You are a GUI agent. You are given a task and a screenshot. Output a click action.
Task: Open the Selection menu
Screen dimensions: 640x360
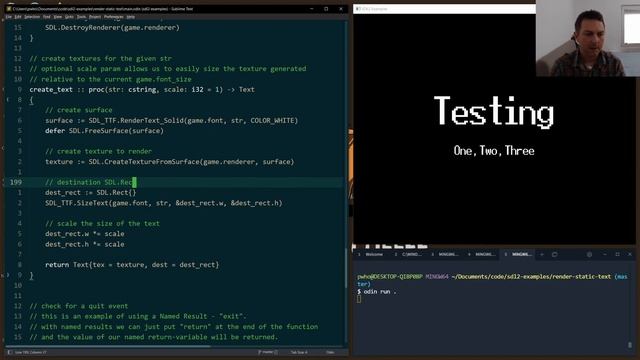pyautogui.click(x=32, y=17)
